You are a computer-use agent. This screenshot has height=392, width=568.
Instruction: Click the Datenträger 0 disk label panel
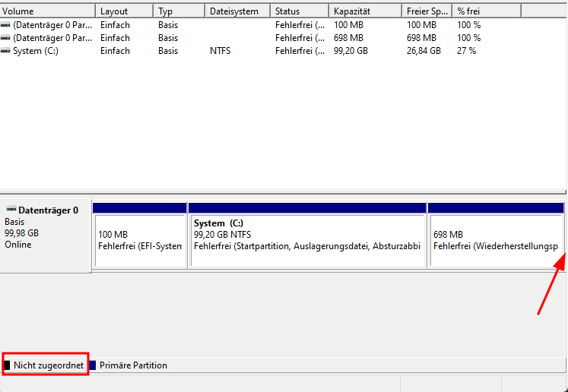45,236
